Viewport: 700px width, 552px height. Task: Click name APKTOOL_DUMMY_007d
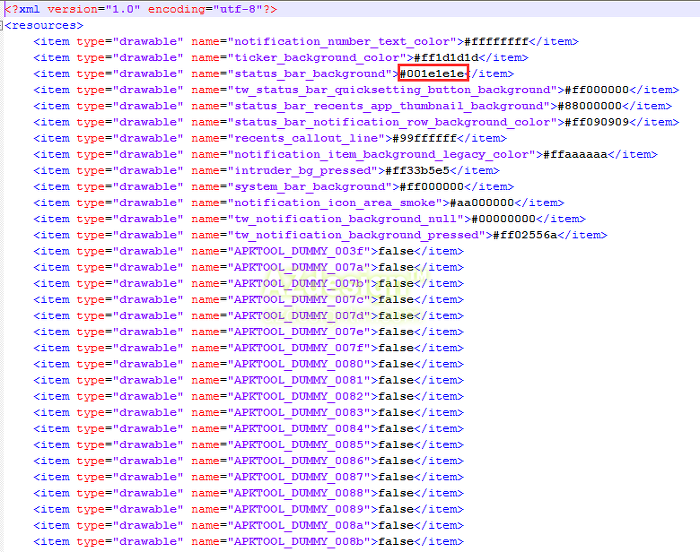coord(300,315)
